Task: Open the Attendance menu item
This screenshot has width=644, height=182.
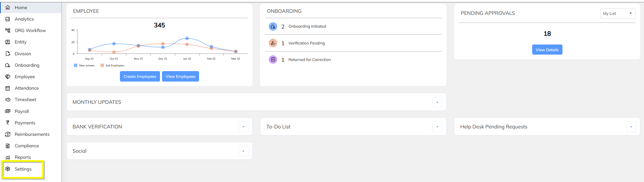Action: [x=27, y=88]
